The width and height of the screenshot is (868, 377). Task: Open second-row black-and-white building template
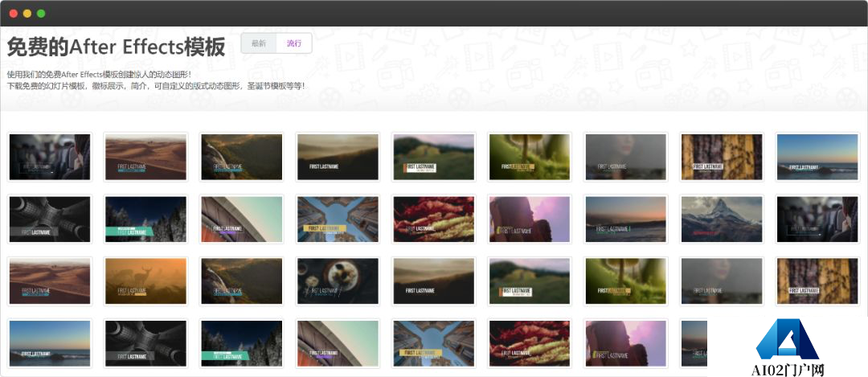click(50, 219)
